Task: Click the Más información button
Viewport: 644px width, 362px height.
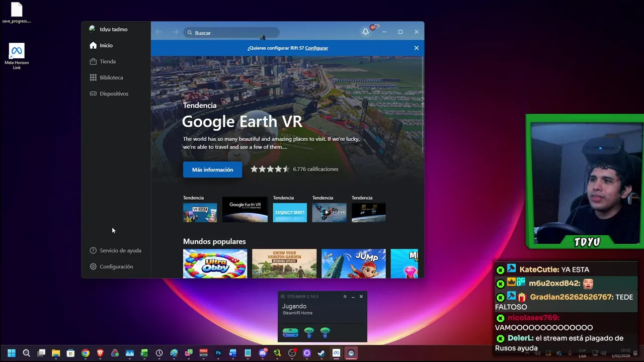Action: tap(212, 169)
